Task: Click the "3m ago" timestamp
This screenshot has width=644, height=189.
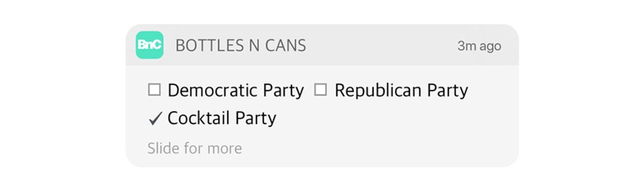Action: pos(479,46)
